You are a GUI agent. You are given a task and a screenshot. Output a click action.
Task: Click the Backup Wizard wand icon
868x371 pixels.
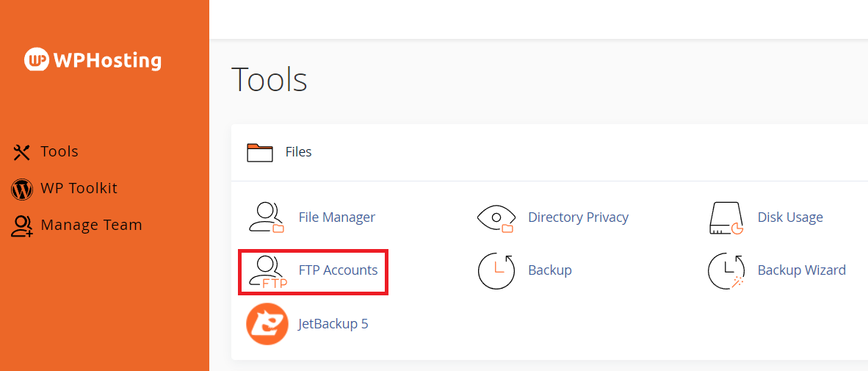tap(726, 270)
